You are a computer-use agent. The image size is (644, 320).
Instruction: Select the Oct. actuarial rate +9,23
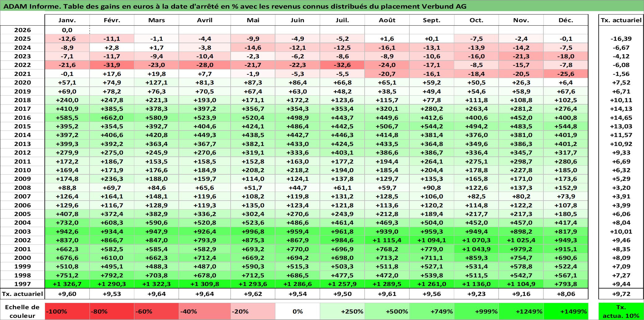point(476,294)
